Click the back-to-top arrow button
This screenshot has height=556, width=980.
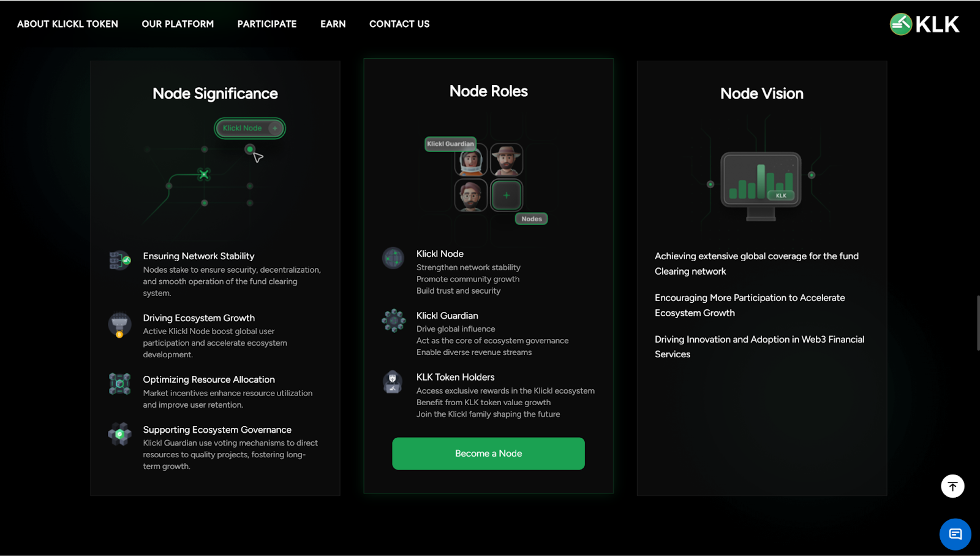tap(952, 486)
